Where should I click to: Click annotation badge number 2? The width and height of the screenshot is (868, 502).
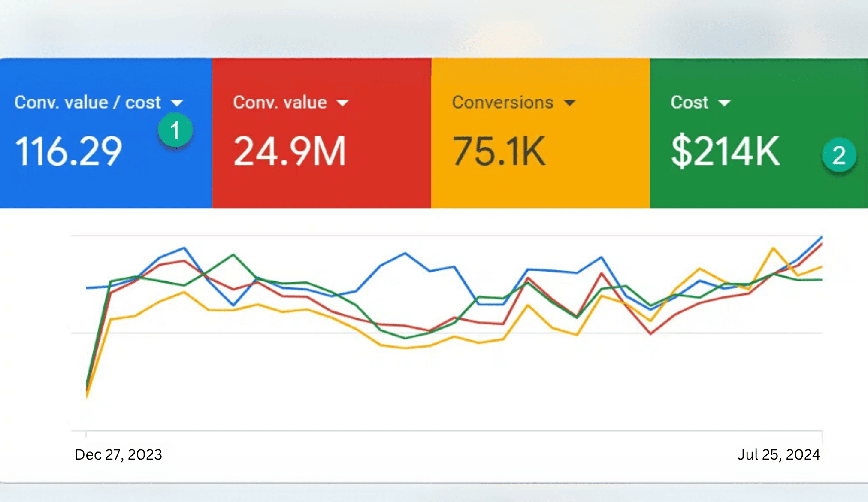839,154
